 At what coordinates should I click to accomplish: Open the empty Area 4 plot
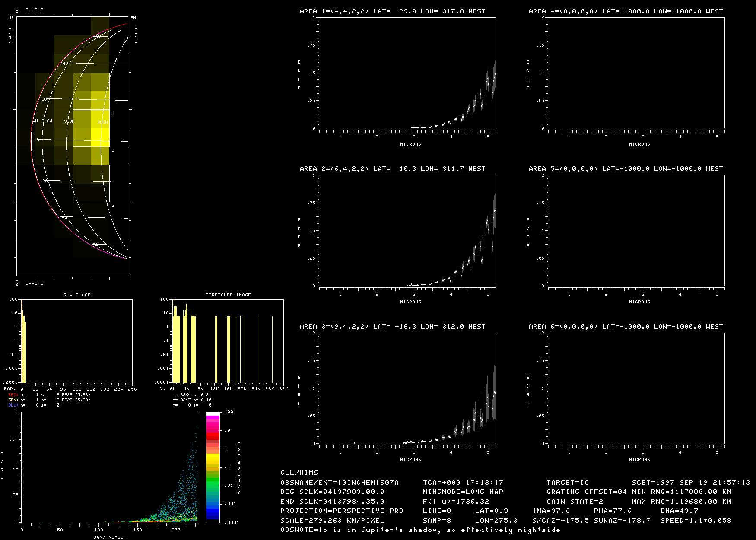[636, 73]
